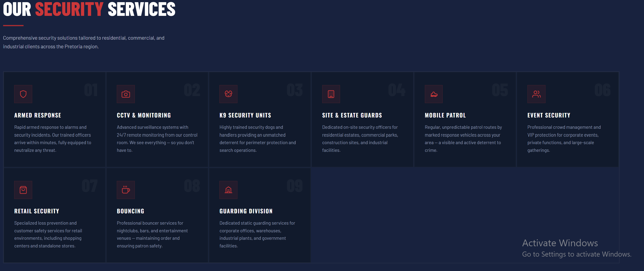Click the camera icon for CCTV & Monitoring

pyautogui.click(x=126, y=94)
